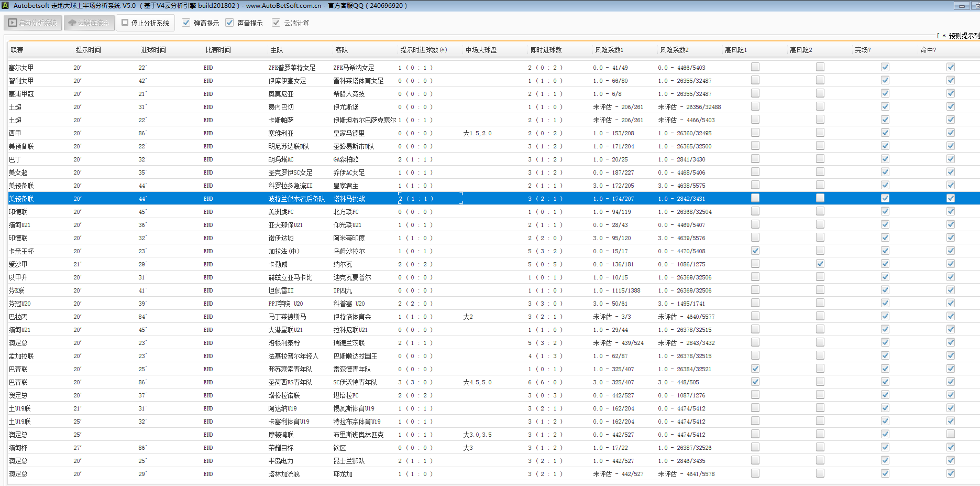Uncheck 高风险2 in the 爱沙甲 row
This screenshot has height=486, width=980.
pyautogui.click(x=820, y=264)
